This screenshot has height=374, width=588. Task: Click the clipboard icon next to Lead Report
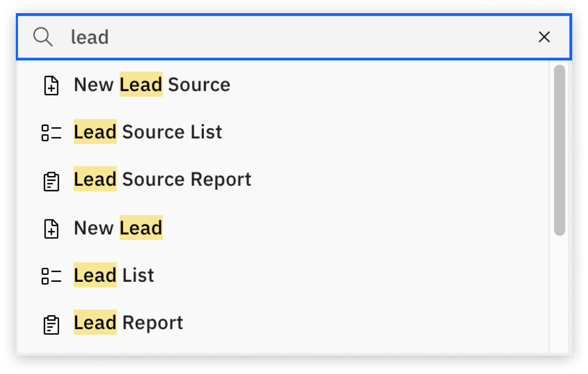point(51,324)
